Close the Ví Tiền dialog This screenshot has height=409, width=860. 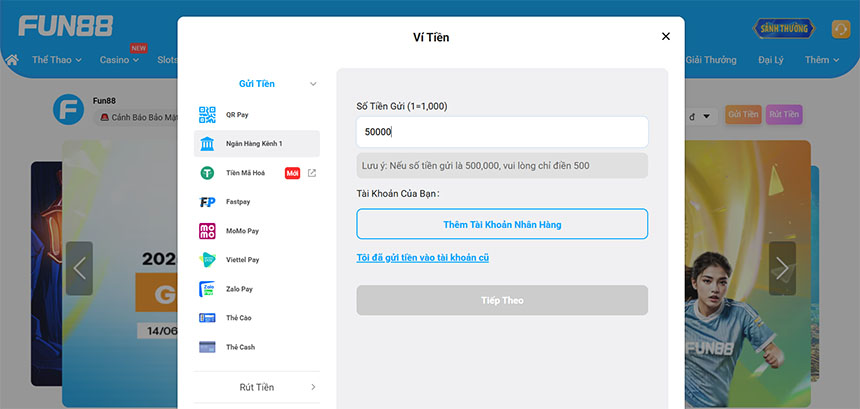click(x=666, y=36)
